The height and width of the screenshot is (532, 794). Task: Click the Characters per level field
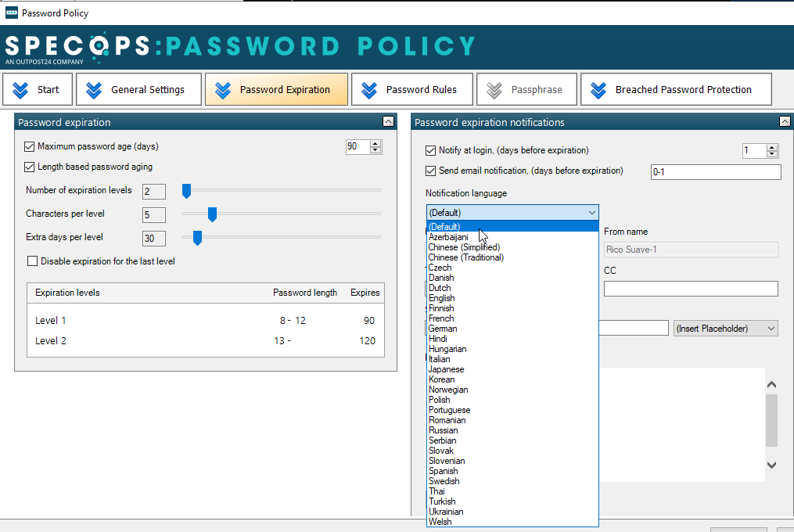coord(154,215)
